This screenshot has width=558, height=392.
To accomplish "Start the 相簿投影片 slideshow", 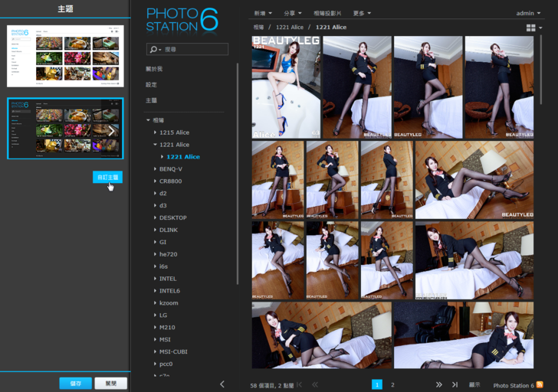I will pos(328,13).
